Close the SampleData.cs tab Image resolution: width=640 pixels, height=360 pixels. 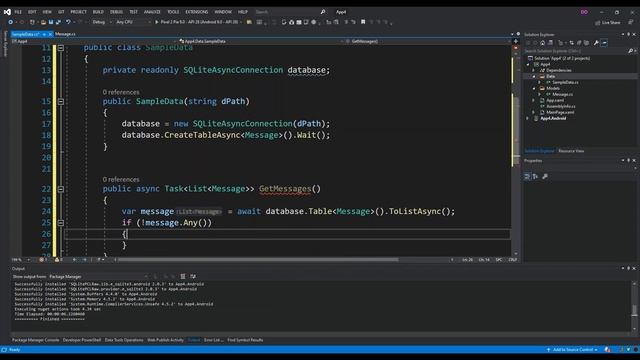point(50,34)
